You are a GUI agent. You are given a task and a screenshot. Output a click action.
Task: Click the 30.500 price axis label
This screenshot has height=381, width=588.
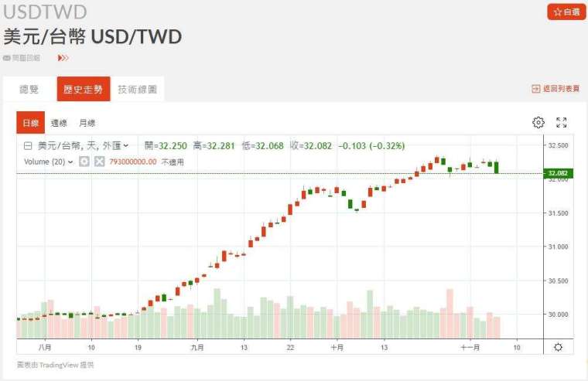tap(558, 281)
